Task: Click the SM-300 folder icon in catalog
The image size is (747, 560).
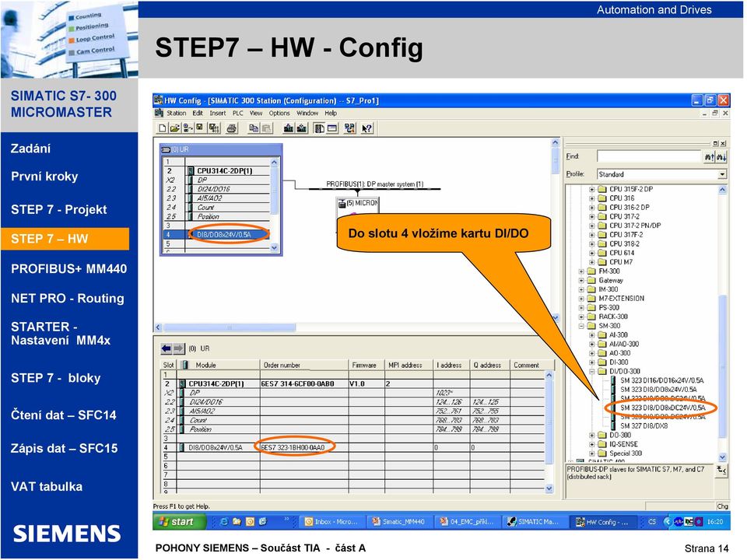Action: pos(591,326)
